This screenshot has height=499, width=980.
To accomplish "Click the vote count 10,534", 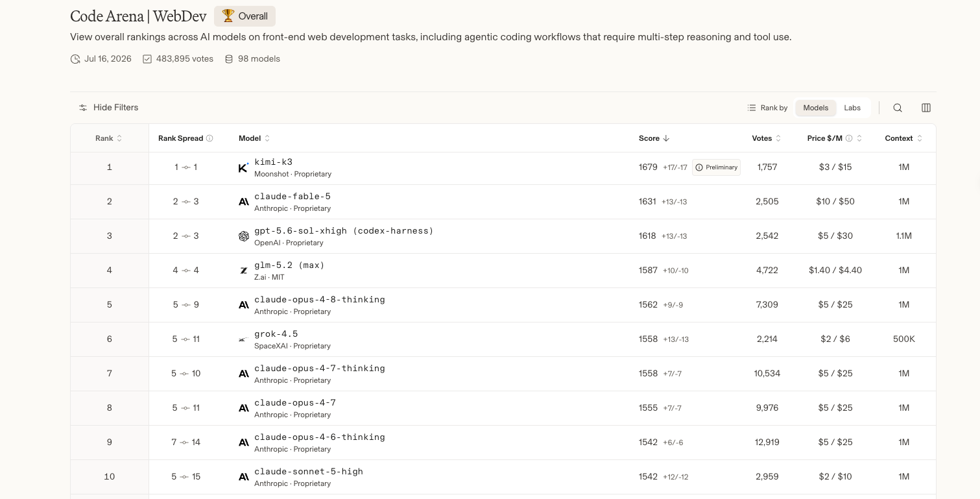I will (x=767, y=374).
